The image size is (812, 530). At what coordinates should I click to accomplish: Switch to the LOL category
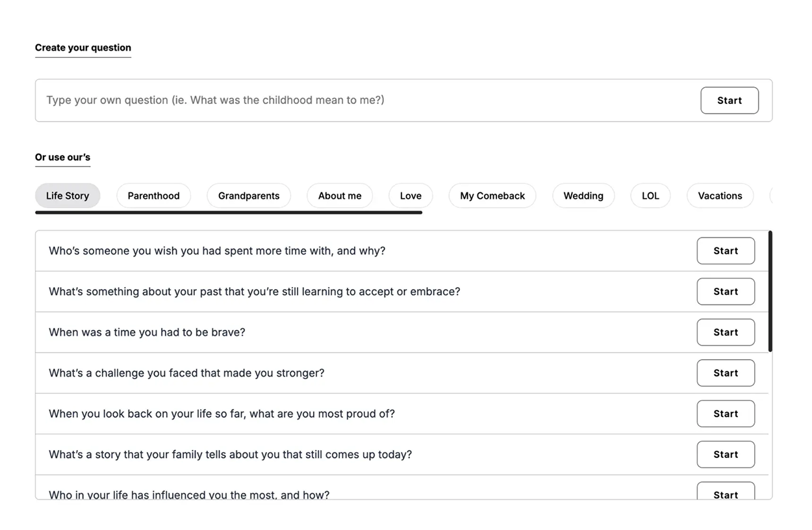tap(650, 196)
